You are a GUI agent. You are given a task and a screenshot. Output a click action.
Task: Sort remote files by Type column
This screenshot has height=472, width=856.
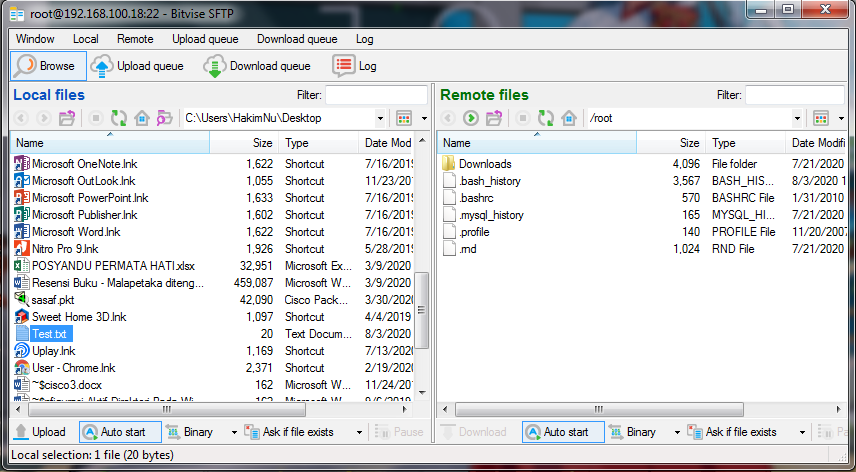[x=746, y=143]
